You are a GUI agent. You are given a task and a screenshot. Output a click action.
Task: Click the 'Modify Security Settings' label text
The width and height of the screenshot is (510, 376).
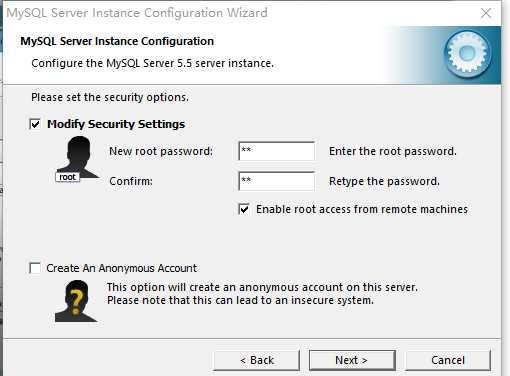click(116, 124)
